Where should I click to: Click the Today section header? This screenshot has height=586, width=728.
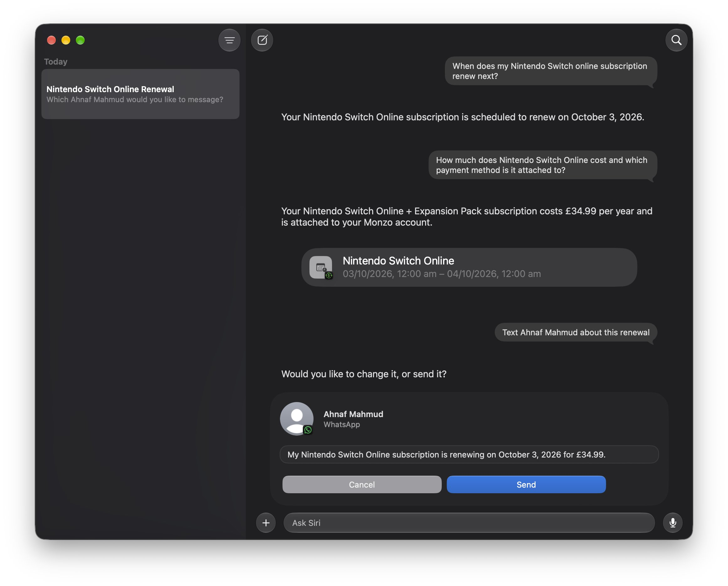click(56, 61)
